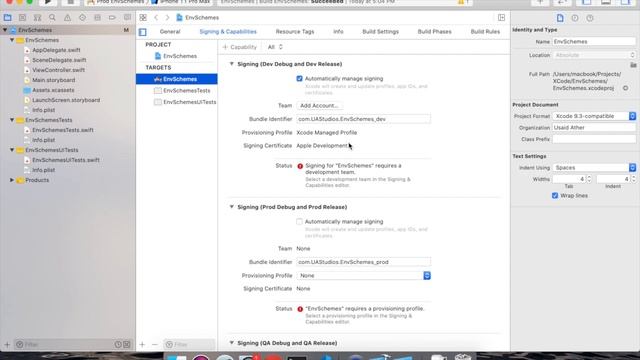Open the Source Control navigator icon
The image size is (640, 360).
click(22, 18)
